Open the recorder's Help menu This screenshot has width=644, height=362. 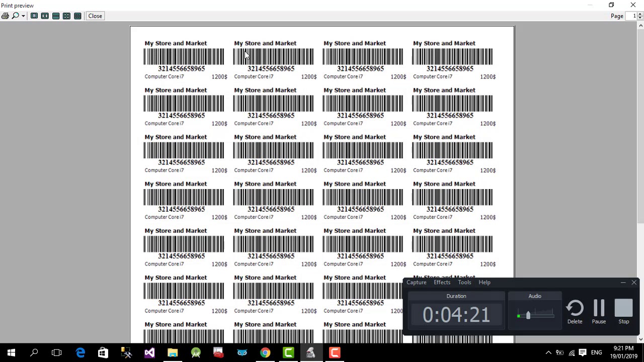point(484,283)
